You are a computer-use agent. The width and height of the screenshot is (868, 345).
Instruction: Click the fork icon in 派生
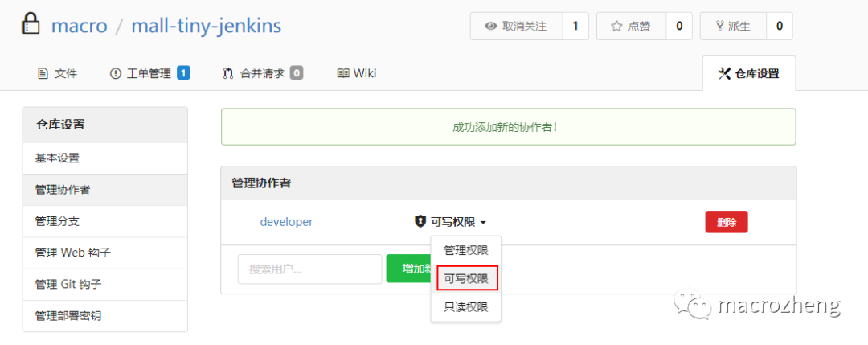[719, 26]
